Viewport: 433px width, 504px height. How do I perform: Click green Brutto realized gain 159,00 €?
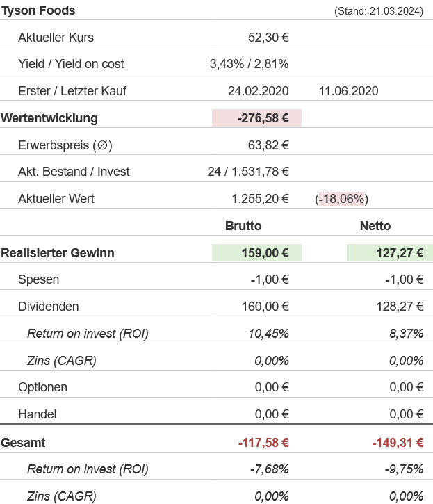(263, 253)
